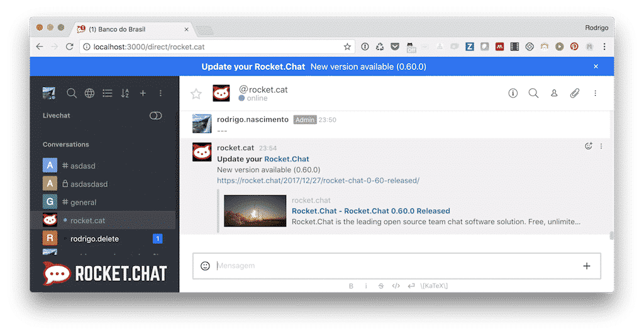Click the Admin role tag
The width and height of the screenshot is (644, 335).
305,120
